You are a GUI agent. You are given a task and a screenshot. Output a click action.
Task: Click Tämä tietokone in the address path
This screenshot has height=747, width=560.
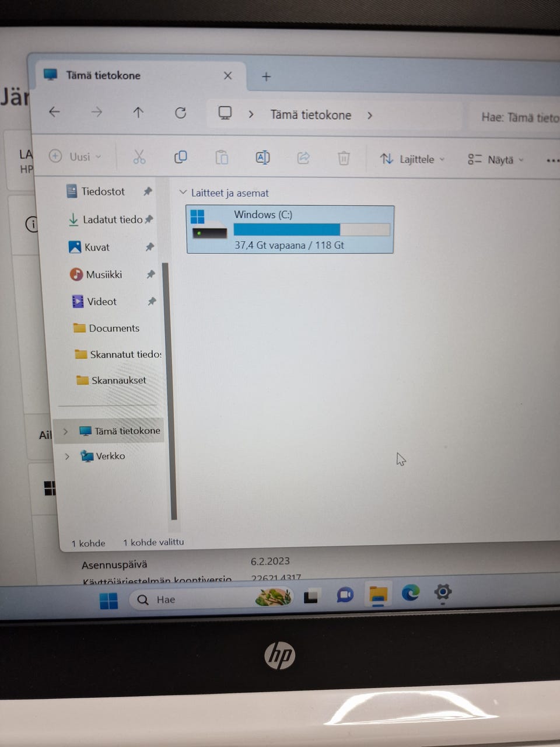[x=310, y=114]
